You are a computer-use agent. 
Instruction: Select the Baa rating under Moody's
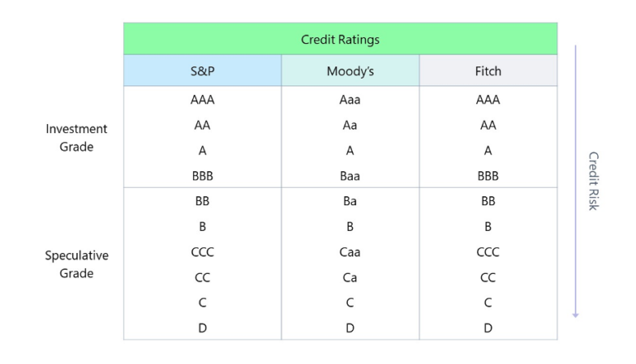point(350,176)
